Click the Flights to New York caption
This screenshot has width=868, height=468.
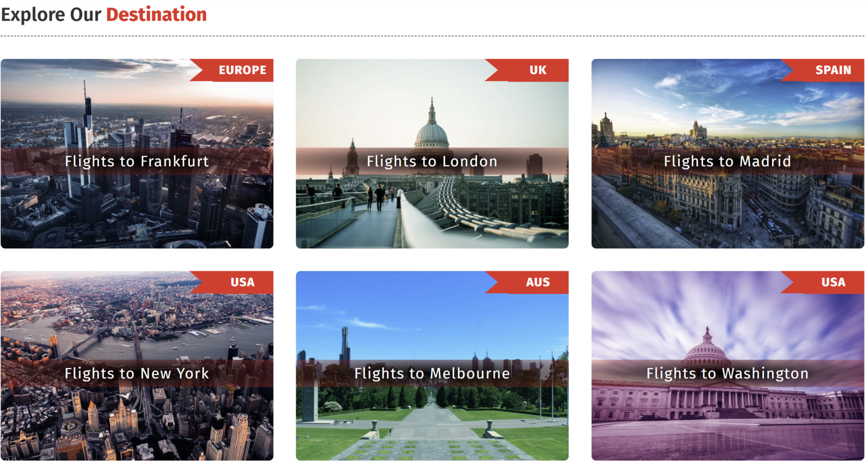point(137,374)
